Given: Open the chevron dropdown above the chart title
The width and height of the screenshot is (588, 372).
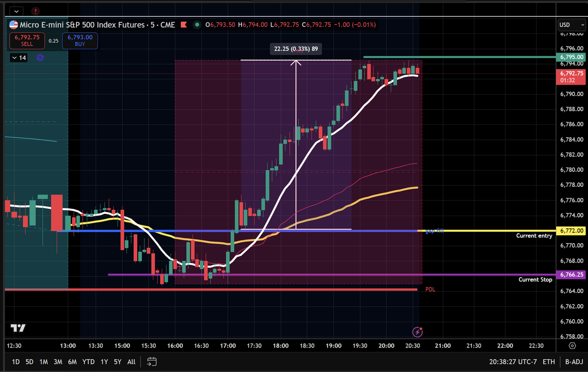Looking at the screenshot, I should click(17, 11).
